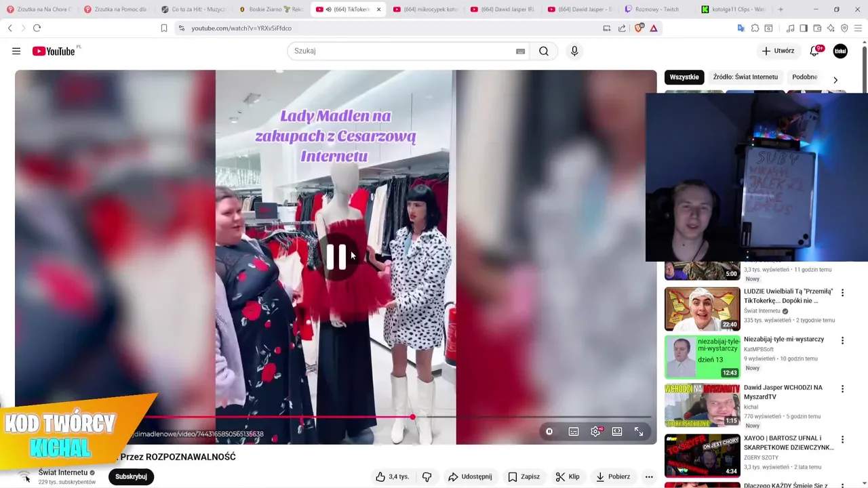This screenshot has width=868, height=488.
Task: Dislike the video with thumbs down
Action: click(x=427, y=476)
